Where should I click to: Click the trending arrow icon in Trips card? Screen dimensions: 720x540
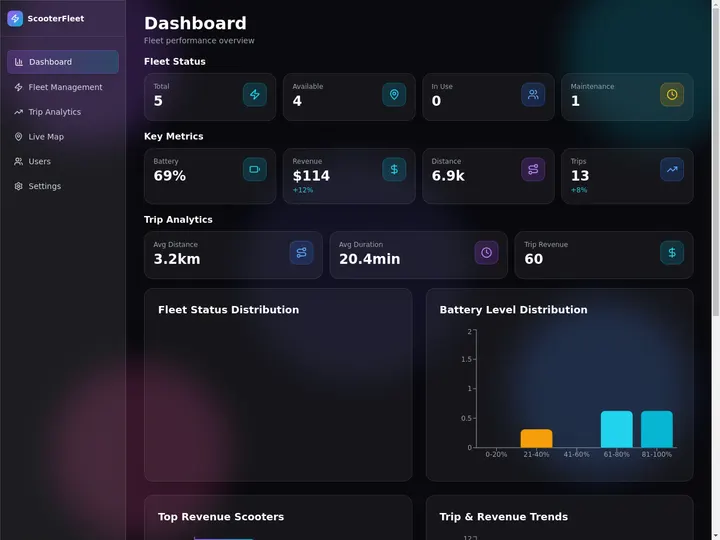pyautogui.click(x=672, y=169)
